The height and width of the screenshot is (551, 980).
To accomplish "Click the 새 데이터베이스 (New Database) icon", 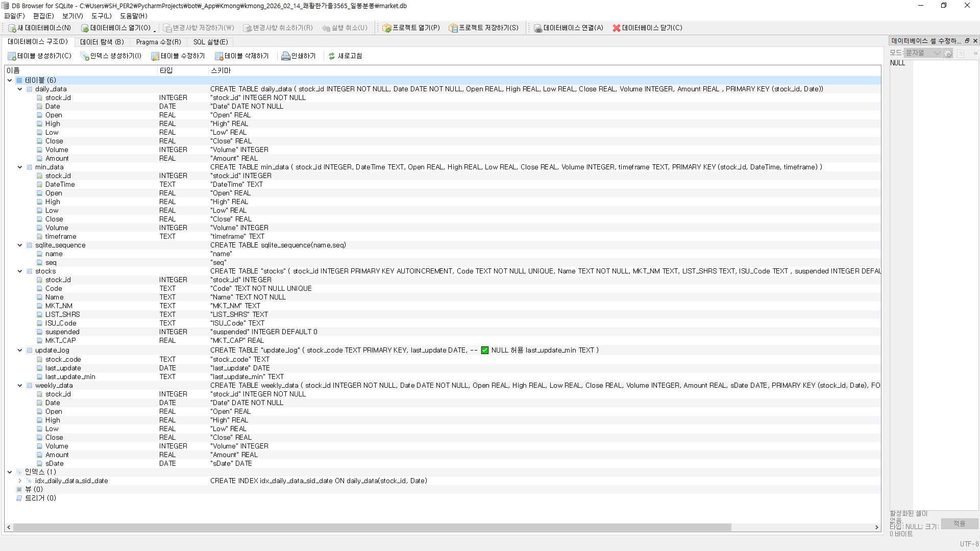I will pos(12,28).
